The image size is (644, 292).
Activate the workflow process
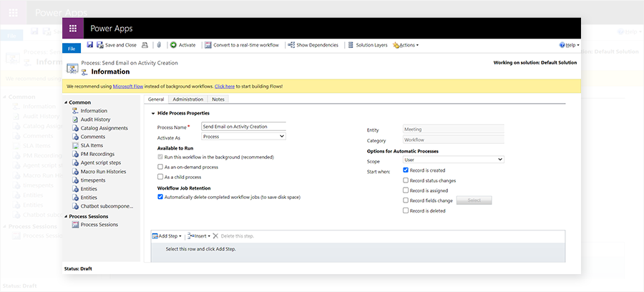[182, 45]
